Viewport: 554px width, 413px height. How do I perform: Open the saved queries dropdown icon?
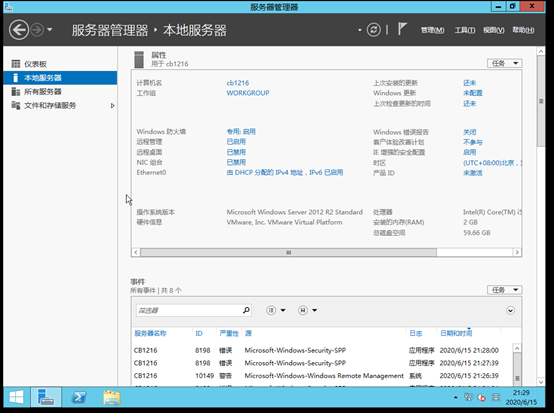[307, 310]
